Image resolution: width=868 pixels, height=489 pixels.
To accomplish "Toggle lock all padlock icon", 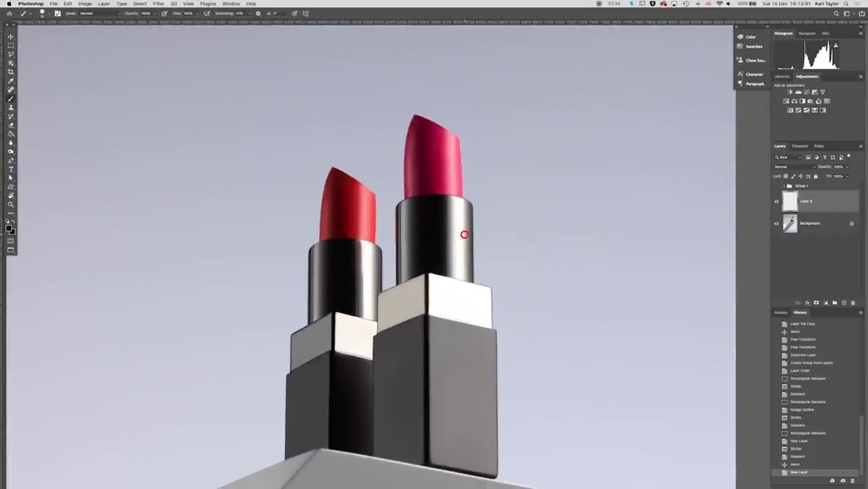I will (x=816, y=176).
